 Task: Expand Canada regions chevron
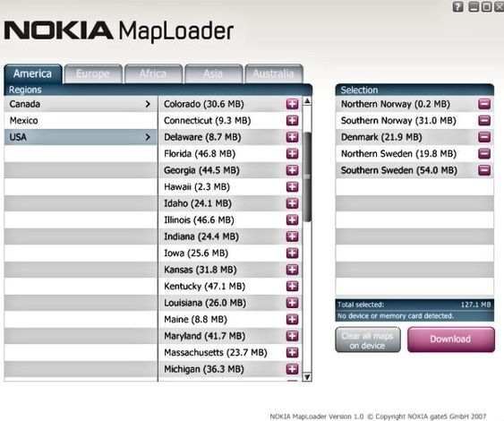tap(148, 104)
